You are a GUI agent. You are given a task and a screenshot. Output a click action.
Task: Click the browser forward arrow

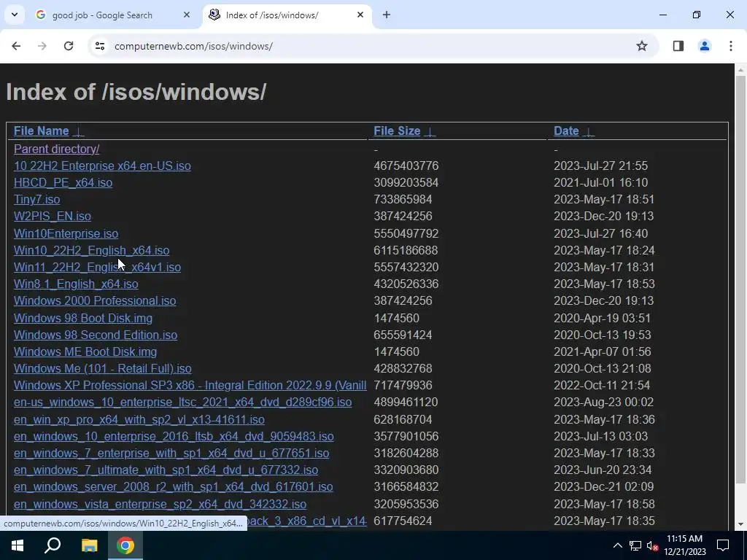point(42,46)
